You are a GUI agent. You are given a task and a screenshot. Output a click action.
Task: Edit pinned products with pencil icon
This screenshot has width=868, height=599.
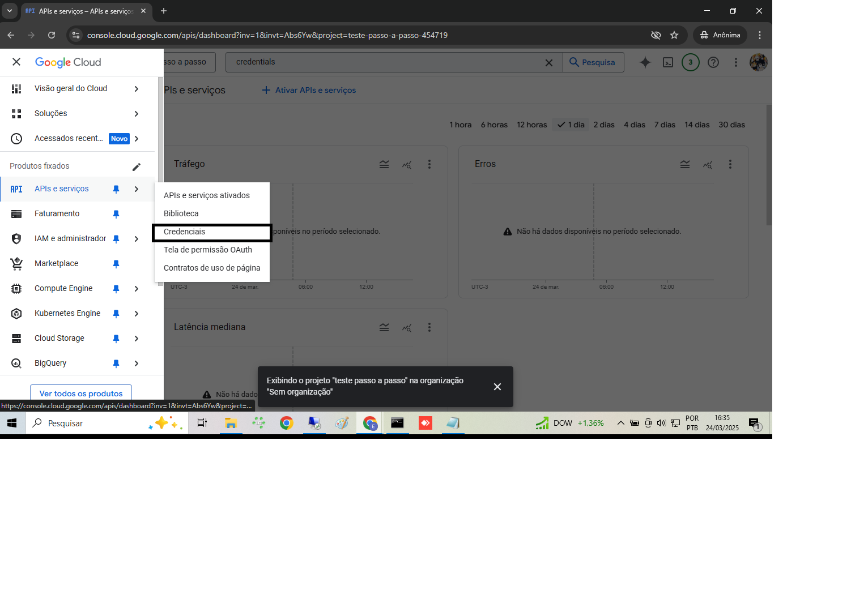click(137, 166)
